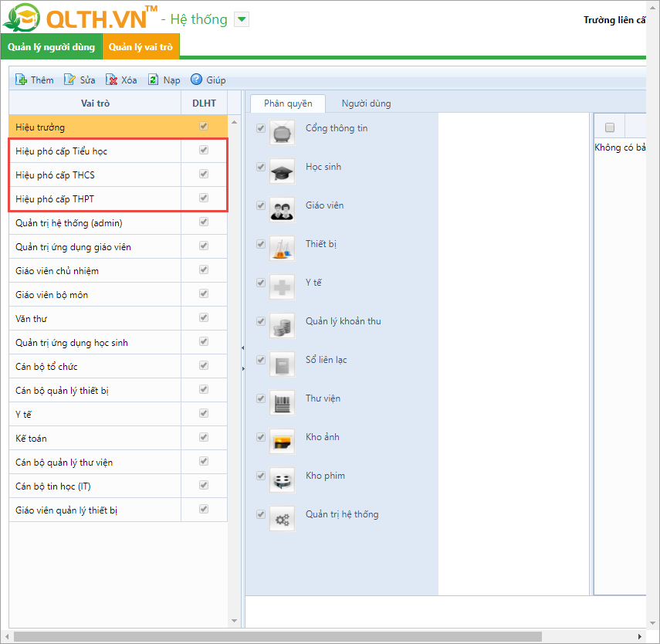Viewport: 660px width, 644px height.
Task: Select role Cán bộ tổ chức
Action: (118, 367)
